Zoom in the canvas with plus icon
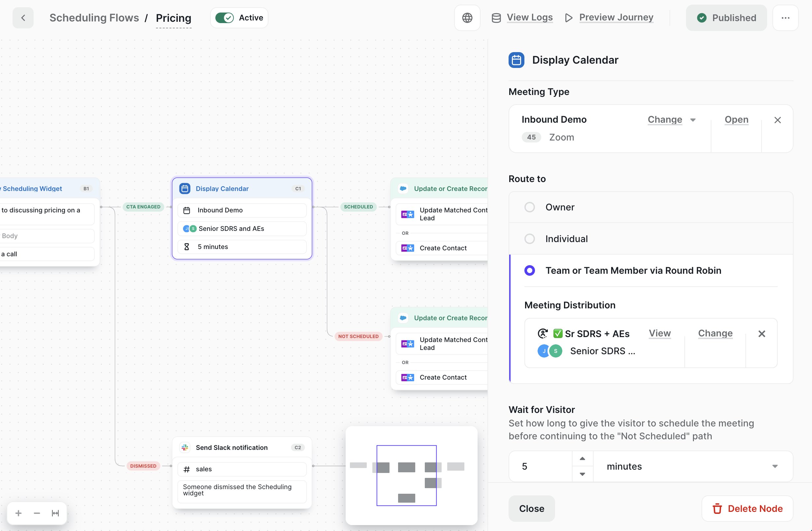812x531 pixels. (18, 513)
